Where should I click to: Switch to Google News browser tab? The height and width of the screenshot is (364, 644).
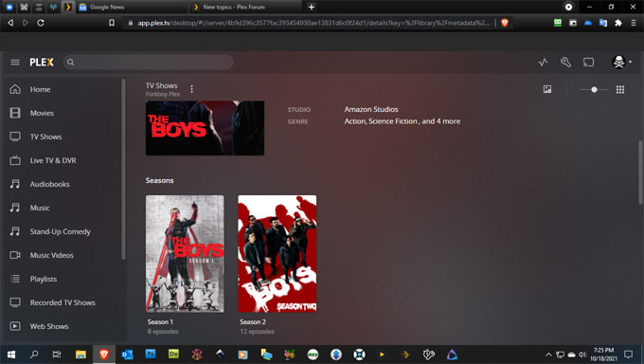(x=133, y=7)
